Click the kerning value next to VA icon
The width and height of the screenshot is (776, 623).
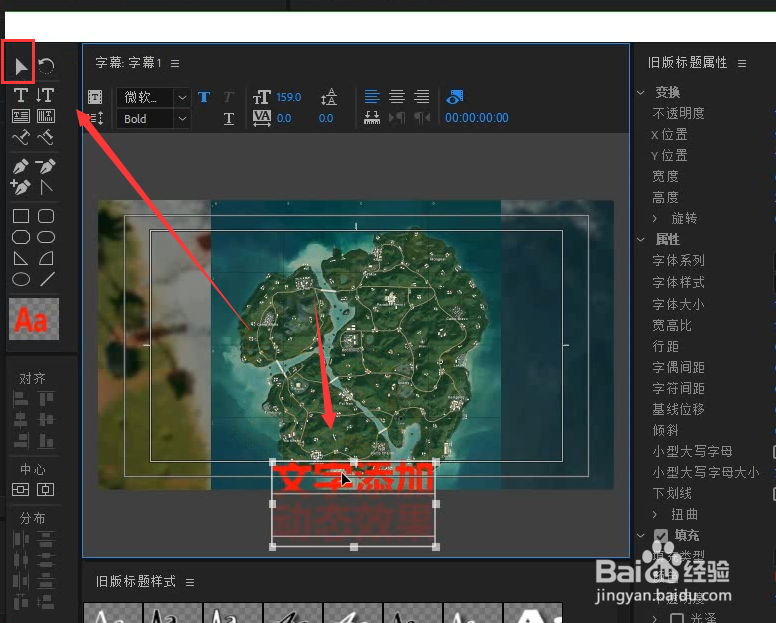[x=284, y=118]
